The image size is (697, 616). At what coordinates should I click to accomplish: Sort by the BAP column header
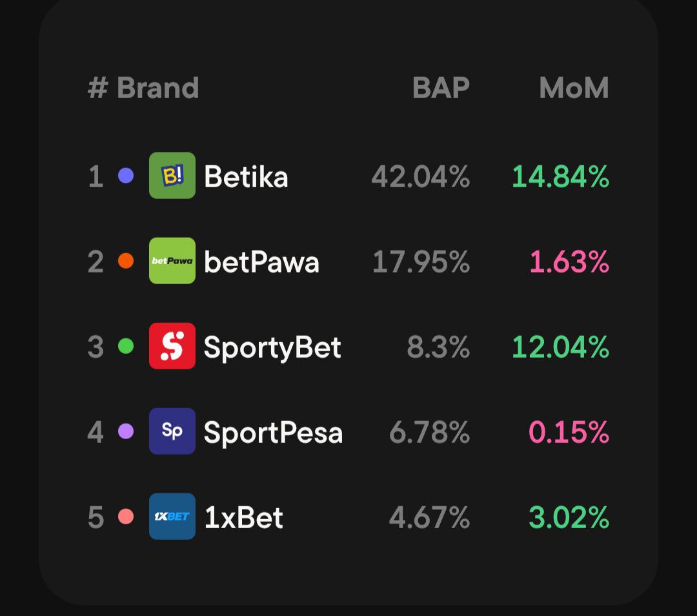(441, 88)
